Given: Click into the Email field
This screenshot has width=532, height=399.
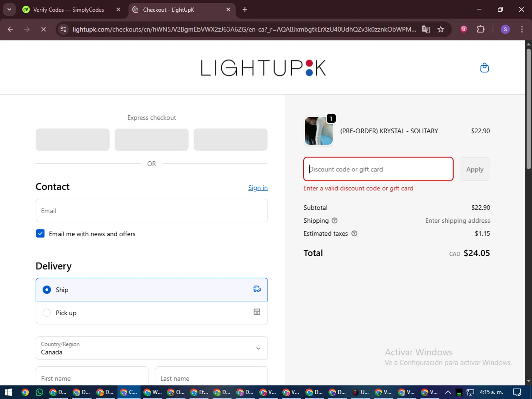Looking at the screenshot, I should click(x=152, y=211).
